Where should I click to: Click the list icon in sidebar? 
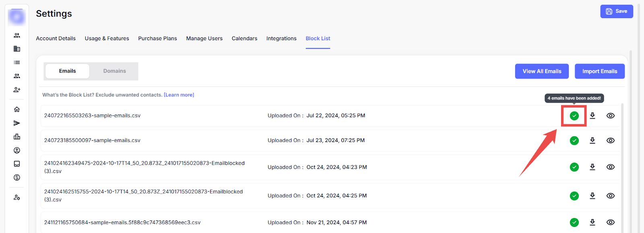17,62
